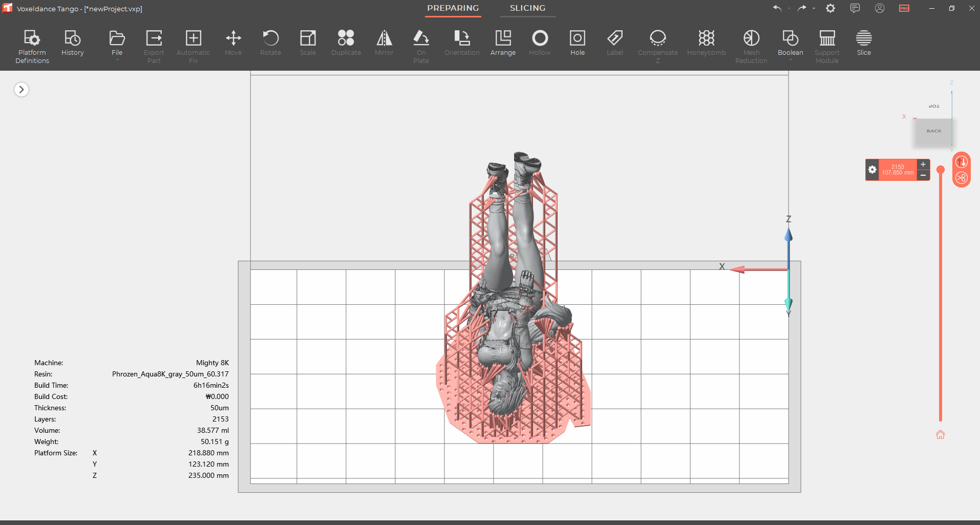
Task: Click the home icon below layer slider
Action: [940, 435]
